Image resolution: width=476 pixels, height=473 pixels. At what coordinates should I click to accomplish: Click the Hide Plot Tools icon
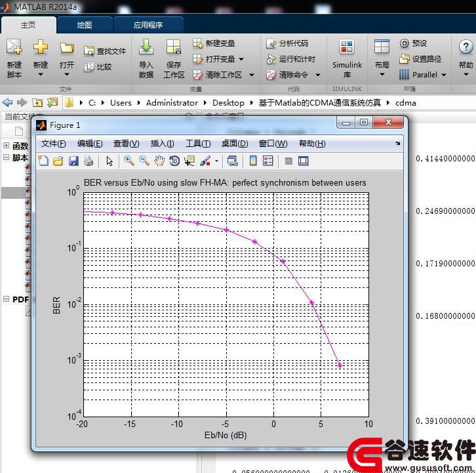point(288,161)
